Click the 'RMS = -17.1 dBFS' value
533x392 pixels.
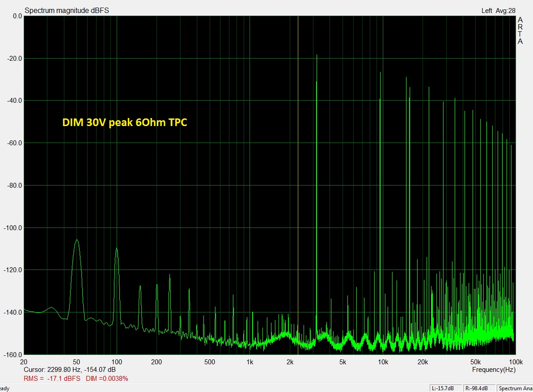click(52, 379)
